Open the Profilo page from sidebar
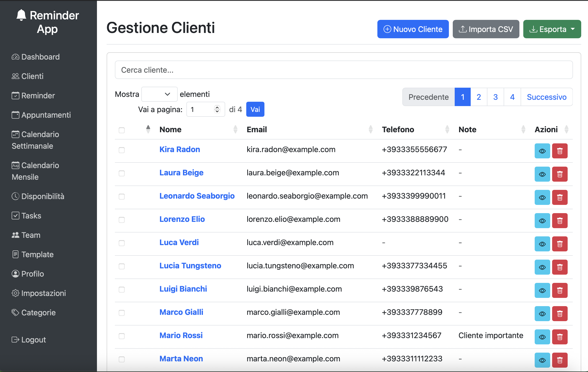588x372 pixels. coord(32,274)
